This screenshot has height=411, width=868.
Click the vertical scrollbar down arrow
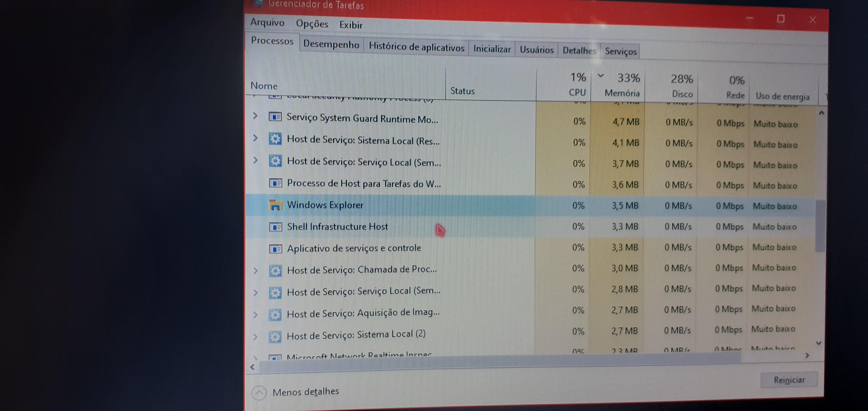(x=818, y=343)
